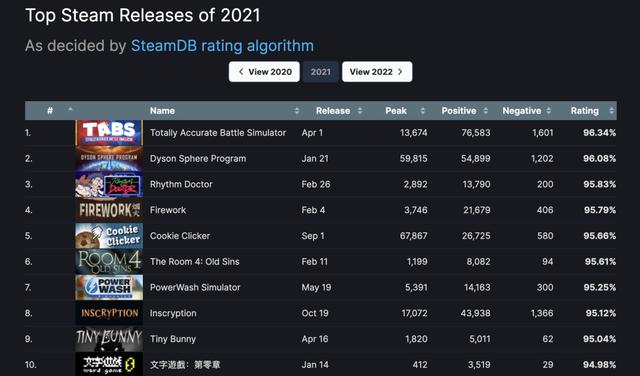The image size is (640, 376).
Task: Sort by Positive reviews sort icon
Action: click(x=486, y=111)
